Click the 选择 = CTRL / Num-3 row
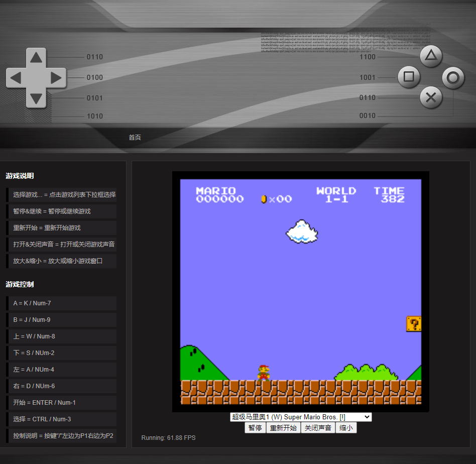The image size is (476, 464). coord(61,419)
